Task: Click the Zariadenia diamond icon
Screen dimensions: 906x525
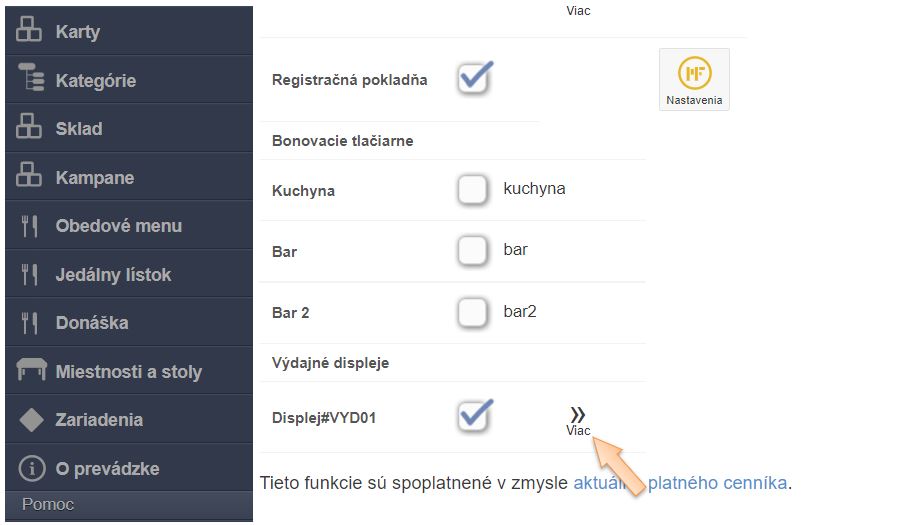Action: pos(31,420)
